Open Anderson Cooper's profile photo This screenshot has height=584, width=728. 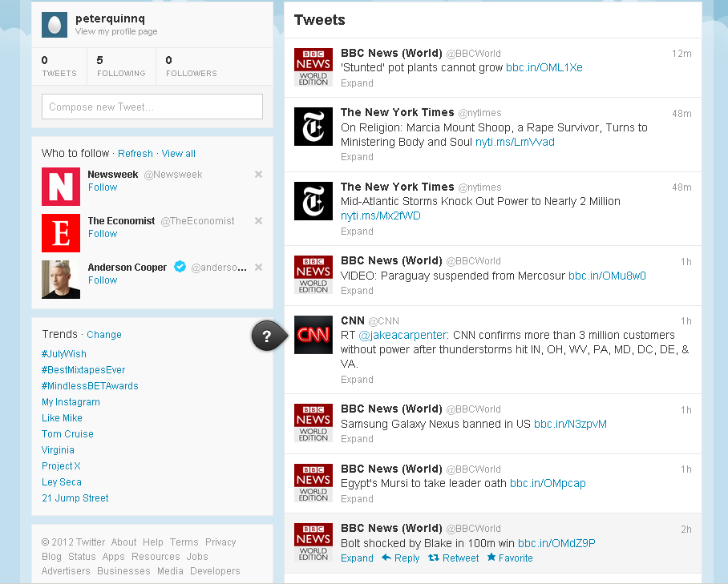point(61,280)
